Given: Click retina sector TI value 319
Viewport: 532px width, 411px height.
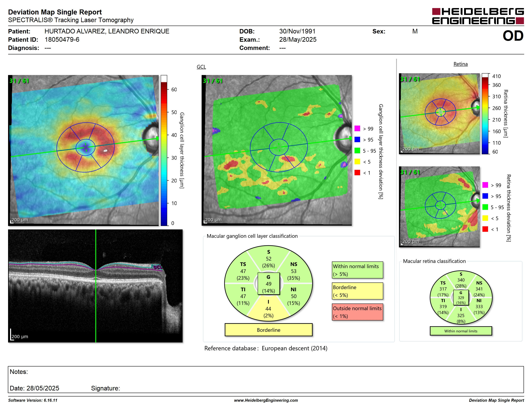Looking at the screenshot, I should tap(443, 307).
